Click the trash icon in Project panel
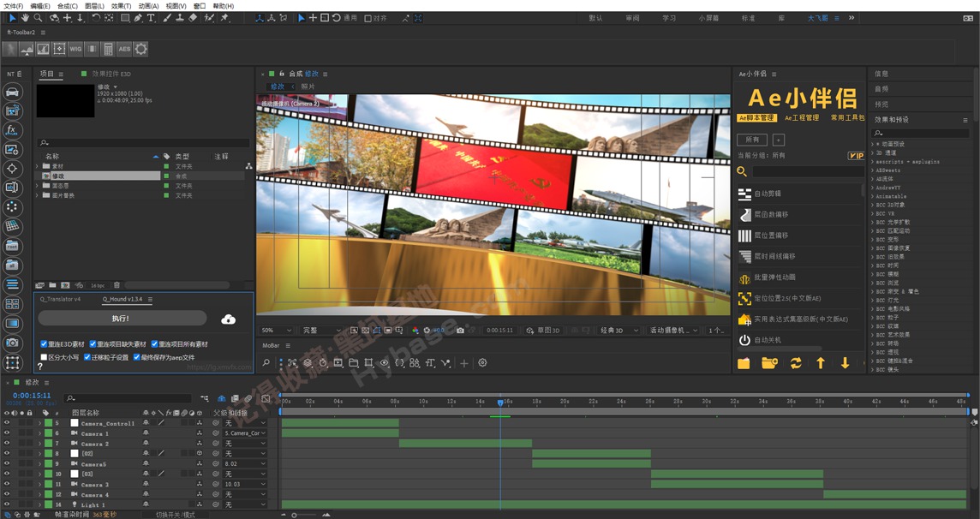This screenshot has height=519, width=980. [x=117, y=285]
